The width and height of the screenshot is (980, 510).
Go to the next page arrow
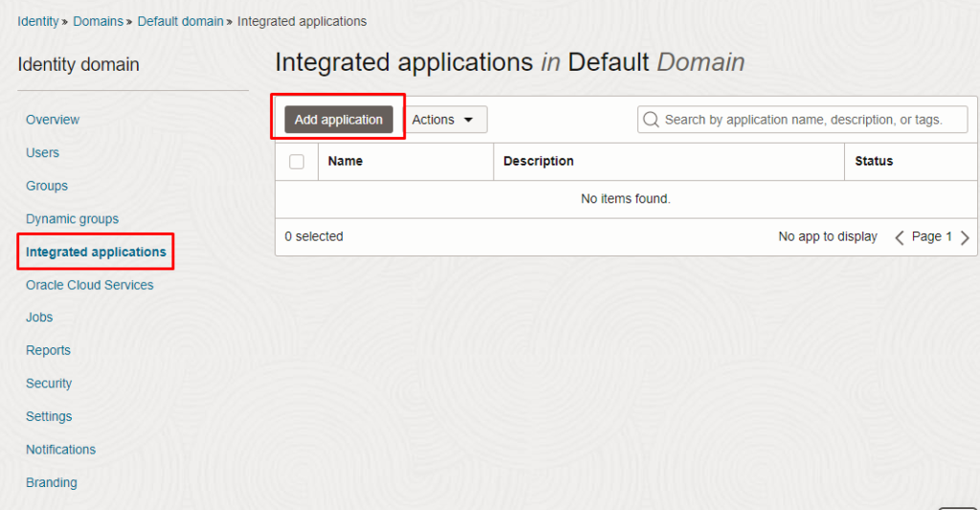click(965, 237)
